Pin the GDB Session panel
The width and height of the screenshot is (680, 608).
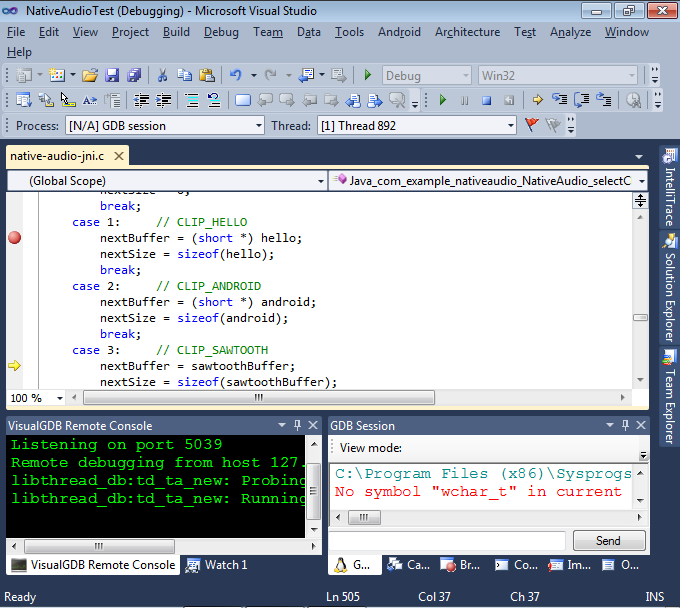point(625,425)
